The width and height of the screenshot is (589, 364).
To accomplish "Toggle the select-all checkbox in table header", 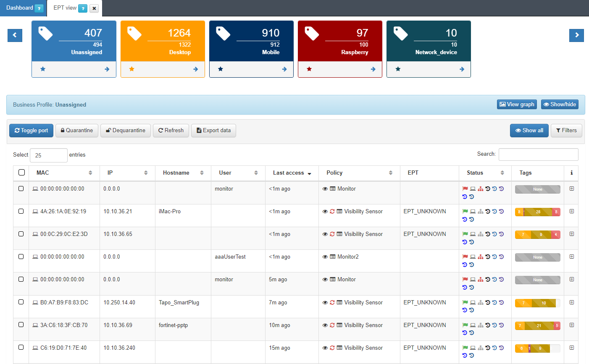I will pos(22,172).
